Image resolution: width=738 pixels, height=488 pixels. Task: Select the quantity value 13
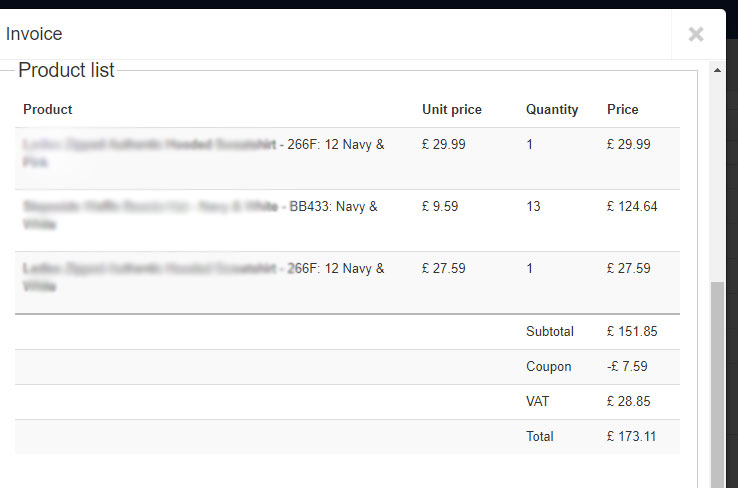533,207
